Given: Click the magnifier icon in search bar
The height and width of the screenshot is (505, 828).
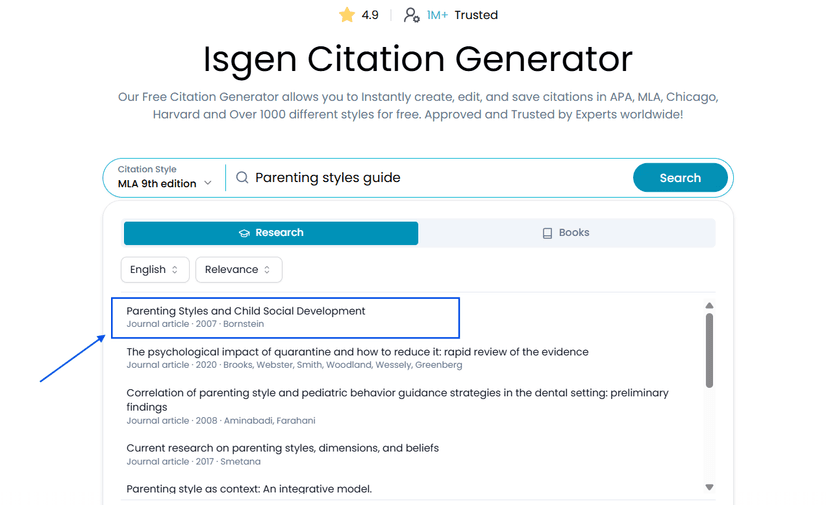Looking at the screenshot, I should (242, 178).
